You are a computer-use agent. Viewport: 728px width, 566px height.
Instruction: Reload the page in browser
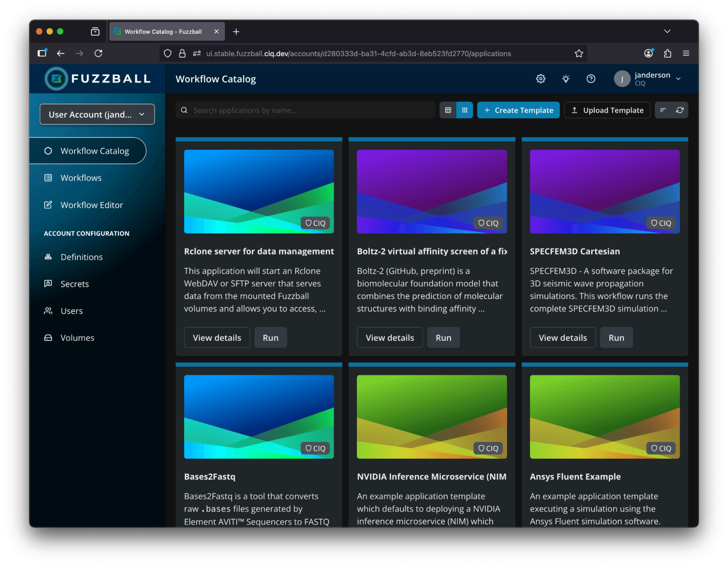(98, 54)
